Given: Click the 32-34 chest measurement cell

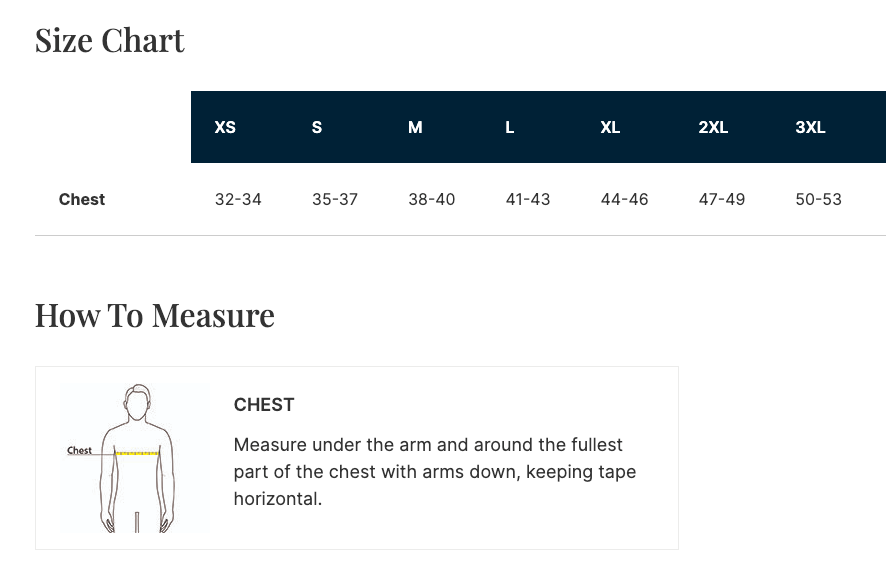Looking at the screenshot, I should click(x=238, y=199).
